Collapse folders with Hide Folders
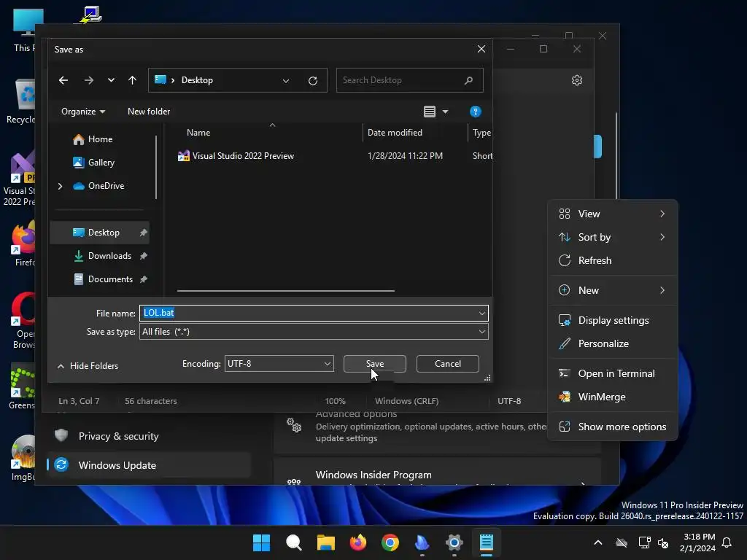 tap(88, 366)
